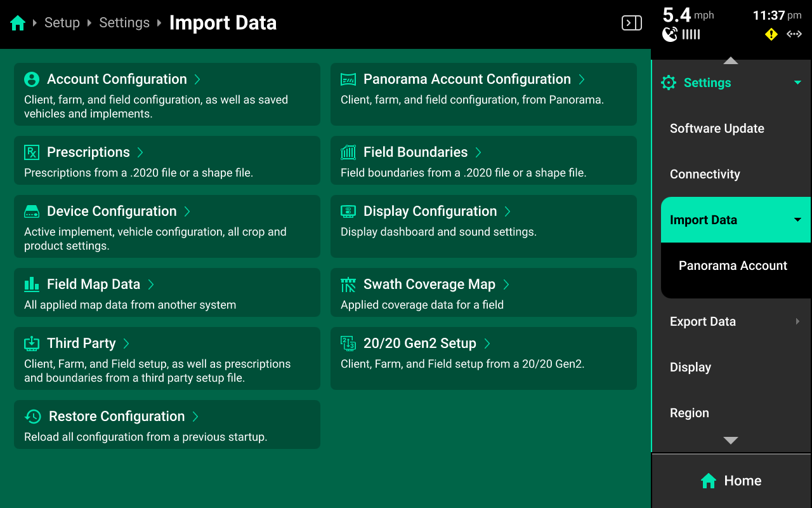Click 'All applied map data from another system' text
This screenshot has height=508, width=812.
(x=130, y=305)
